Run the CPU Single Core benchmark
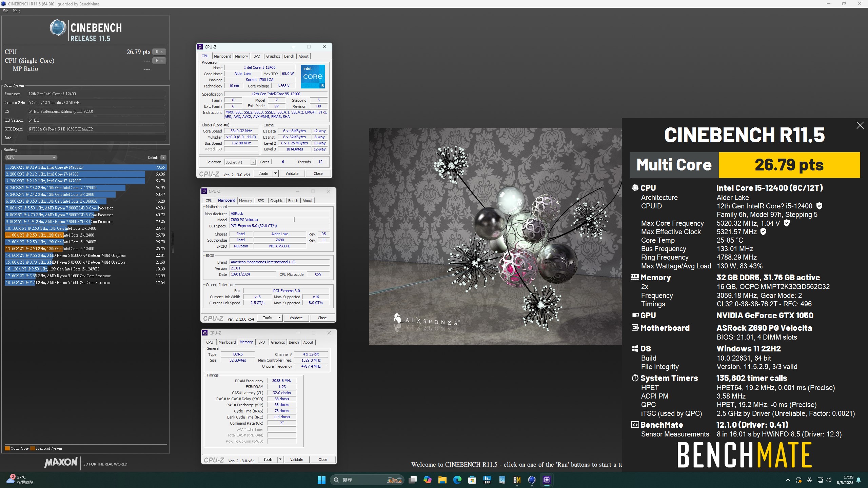Viewport: 868px width, 488px height. tap(159, 61)
